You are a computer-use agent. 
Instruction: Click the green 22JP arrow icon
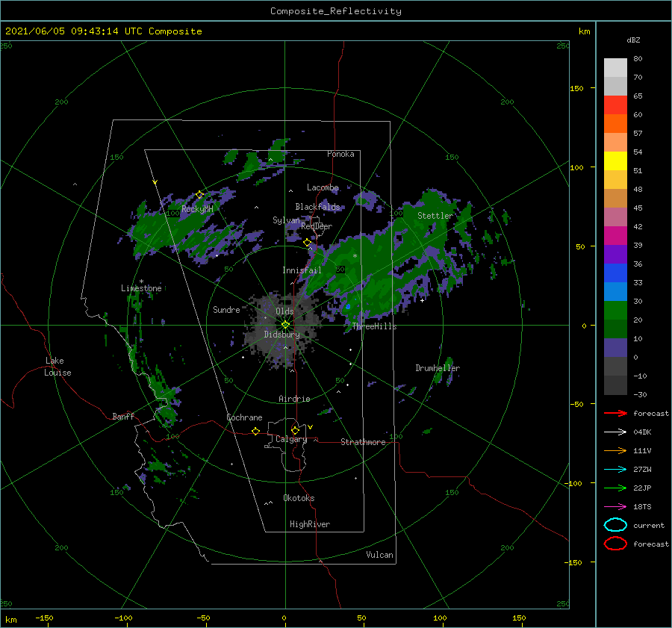click(x=615, y=488)
